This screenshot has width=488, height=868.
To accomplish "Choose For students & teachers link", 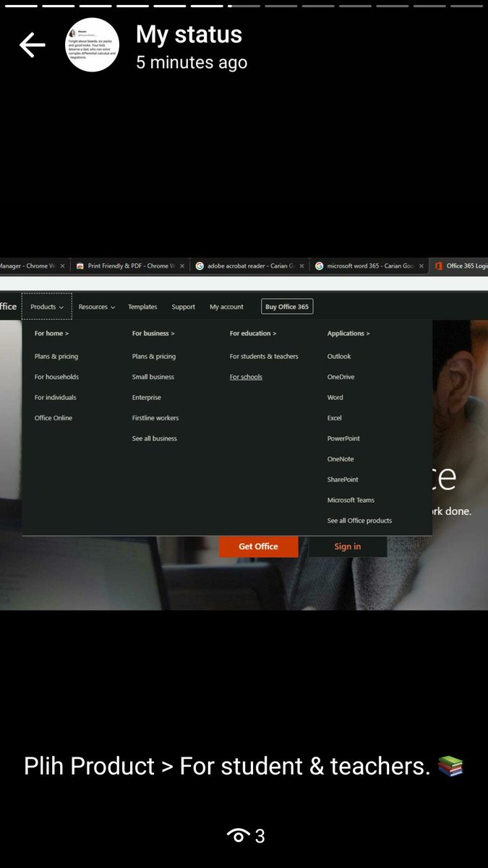I will tap(264, 357).
